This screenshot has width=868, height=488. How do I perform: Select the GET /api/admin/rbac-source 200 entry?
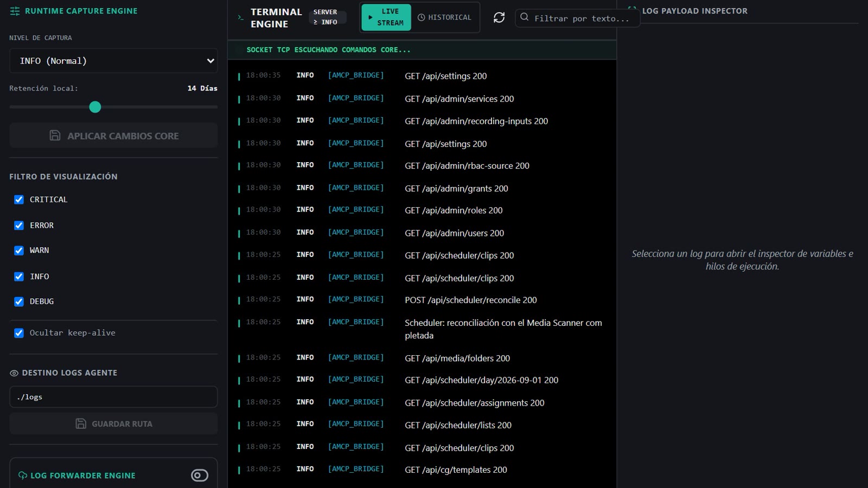tap(422, 165)
